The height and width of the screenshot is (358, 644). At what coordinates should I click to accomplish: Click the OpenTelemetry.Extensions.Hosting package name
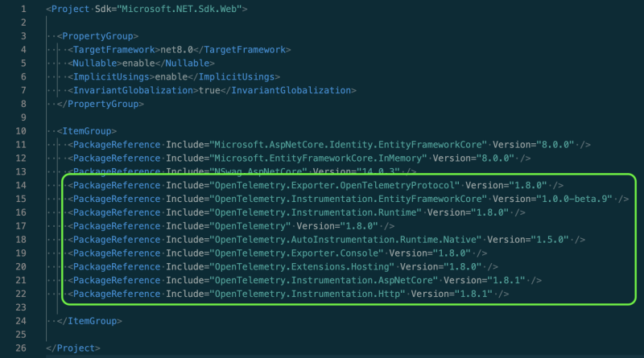(x=303, y=266)
